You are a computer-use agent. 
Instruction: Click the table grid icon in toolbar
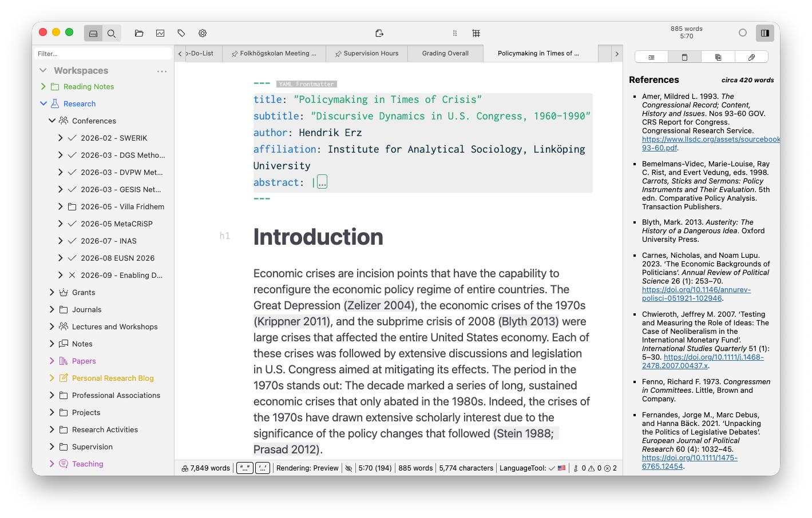click(476, 33)
